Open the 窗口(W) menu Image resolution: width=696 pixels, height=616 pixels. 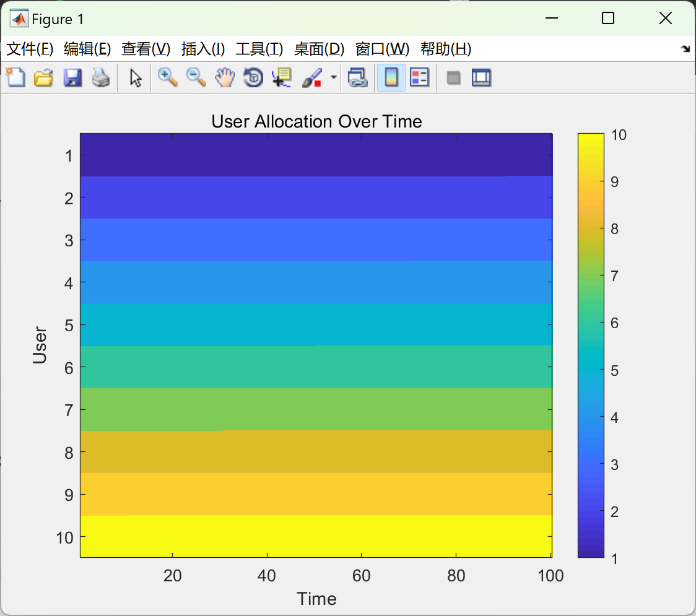pyautogui.click(x=382, y=49)
